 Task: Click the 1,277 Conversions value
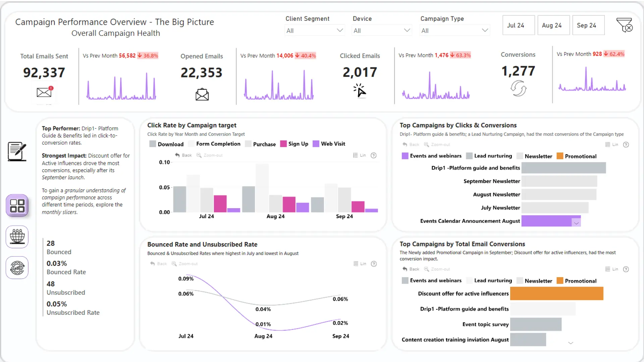(518, 71)
